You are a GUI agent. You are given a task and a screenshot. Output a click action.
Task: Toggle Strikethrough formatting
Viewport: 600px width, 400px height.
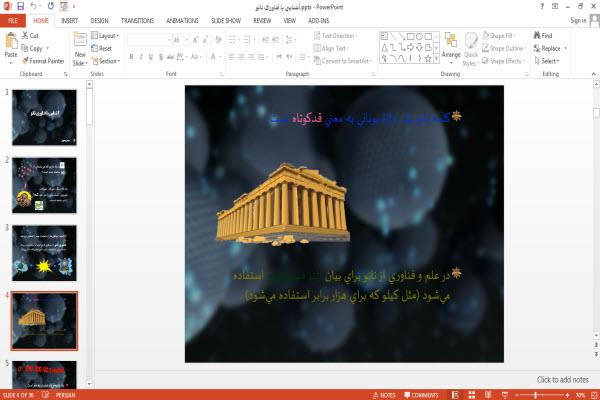pyautogui.click(x=170, y=57)
